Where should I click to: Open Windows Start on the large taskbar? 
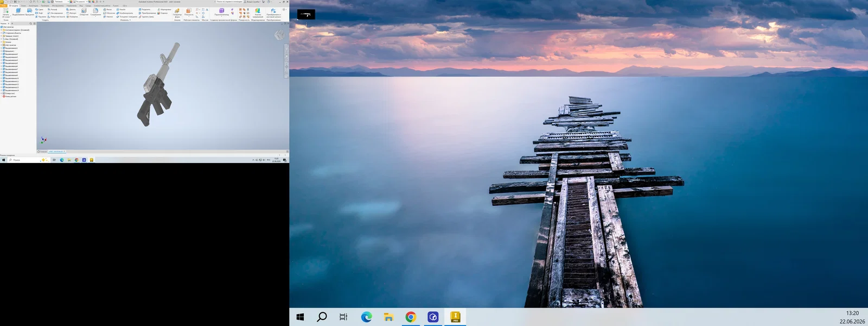coord(300,317)
